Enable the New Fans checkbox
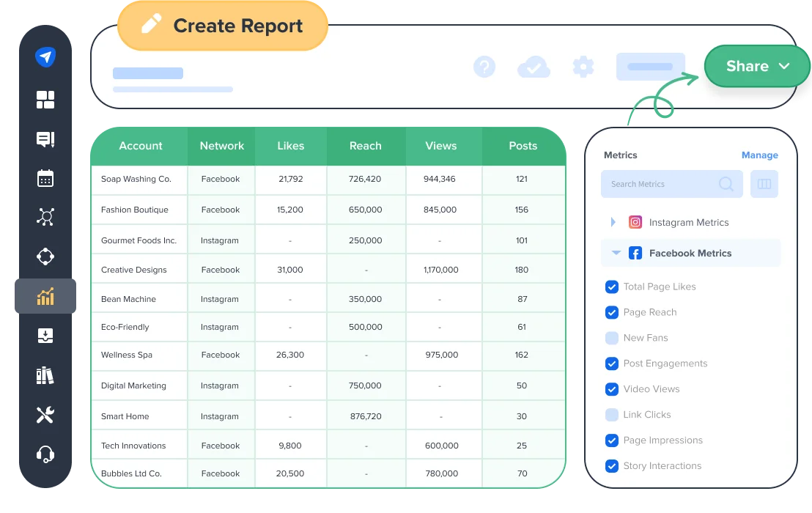The image size is (812, 513). point(612,338)
